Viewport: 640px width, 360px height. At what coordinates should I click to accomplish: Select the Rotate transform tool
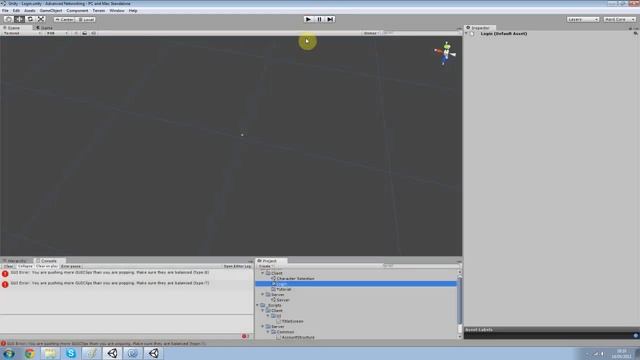pos(30,19)
